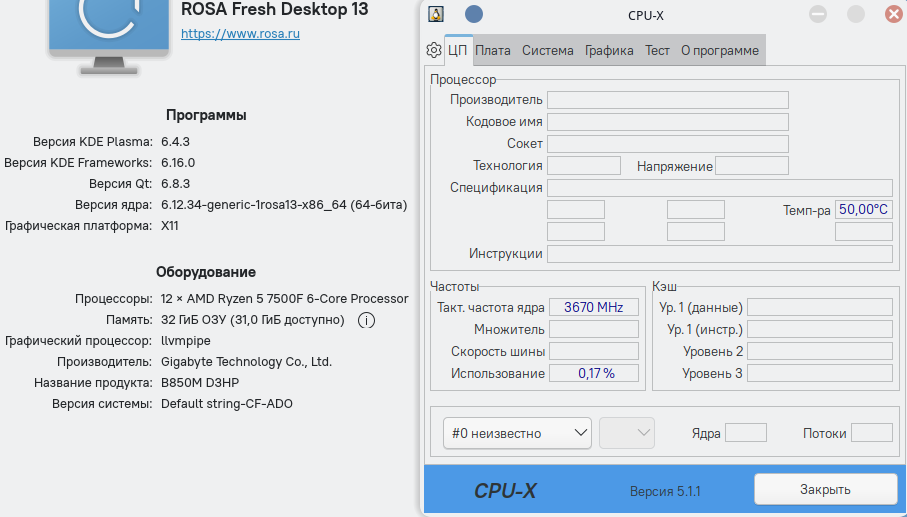Screen dimensions: 907x517
Task: Click the core frequency field showing 3670 MHz
Action: (593, 307)
